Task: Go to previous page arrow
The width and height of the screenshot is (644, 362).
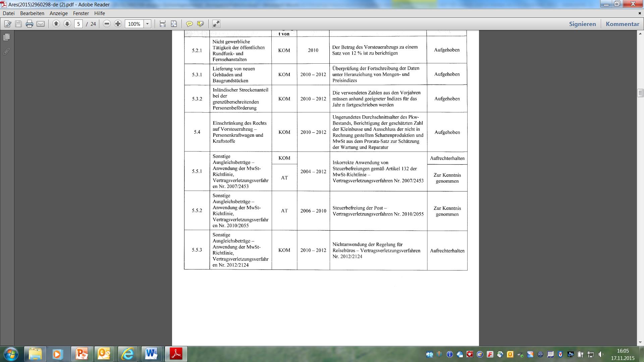Action: 56,24
